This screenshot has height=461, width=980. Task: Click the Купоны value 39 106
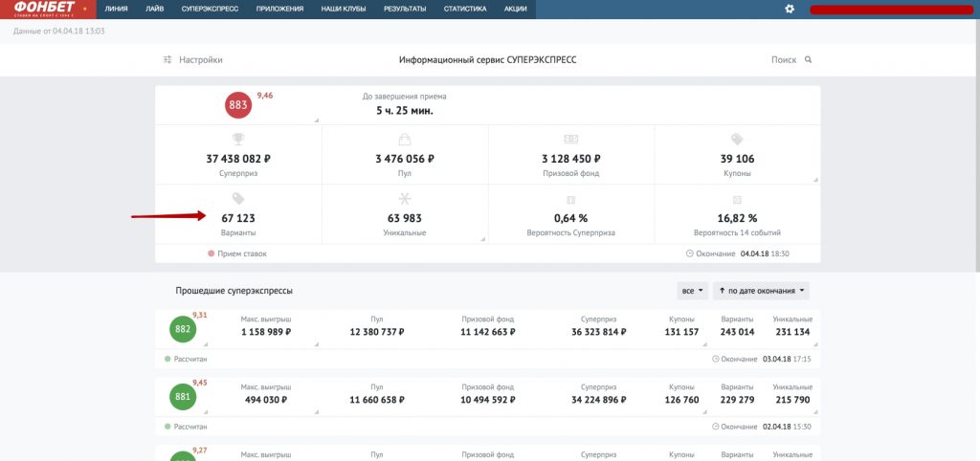(x=737, y=160)
